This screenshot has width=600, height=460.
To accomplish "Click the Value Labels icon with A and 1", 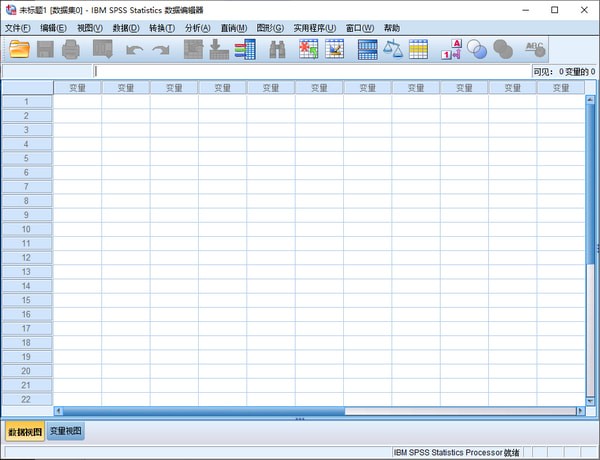I will (451, 49).
